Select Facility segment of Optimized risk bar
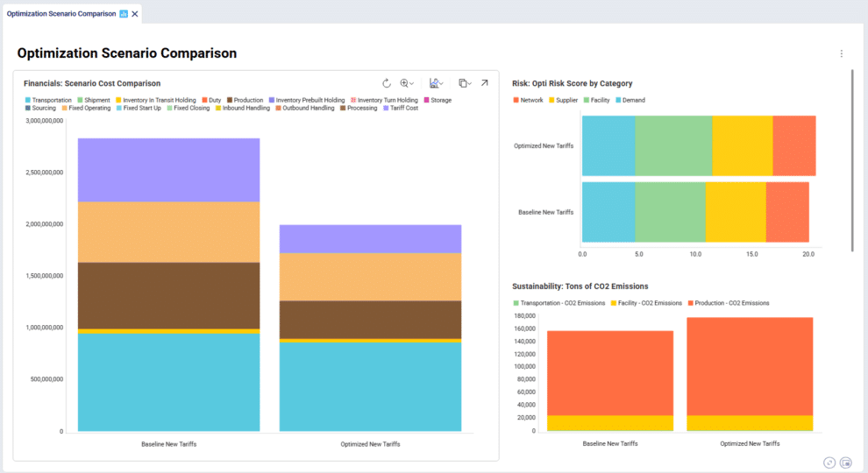The height and width of the screenshot is (473, 868). 673,146
